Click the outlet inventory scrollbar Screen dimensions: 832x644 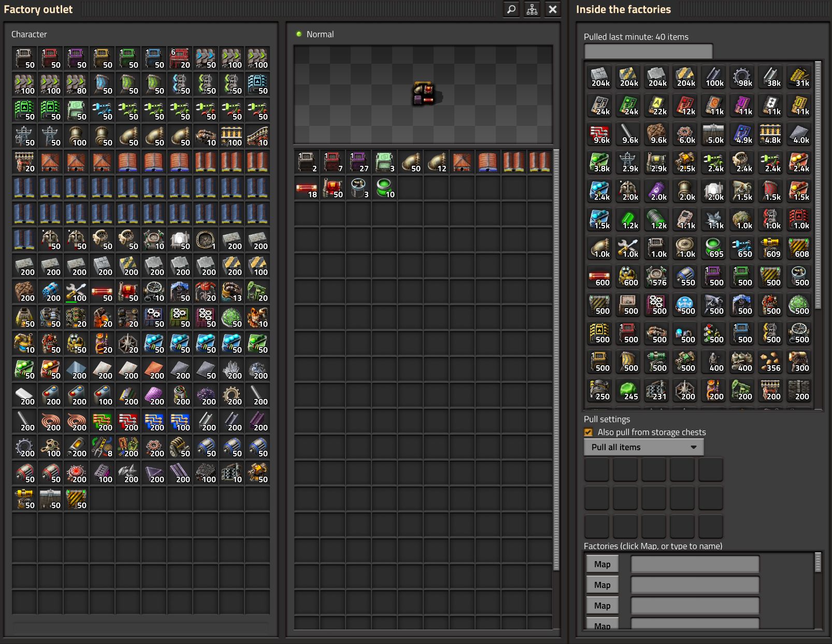[x=556, y=360]
